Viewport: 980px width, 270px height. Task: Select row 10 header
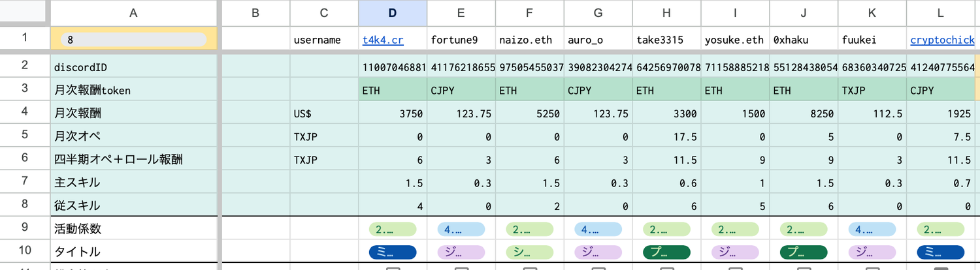(25, 251)
